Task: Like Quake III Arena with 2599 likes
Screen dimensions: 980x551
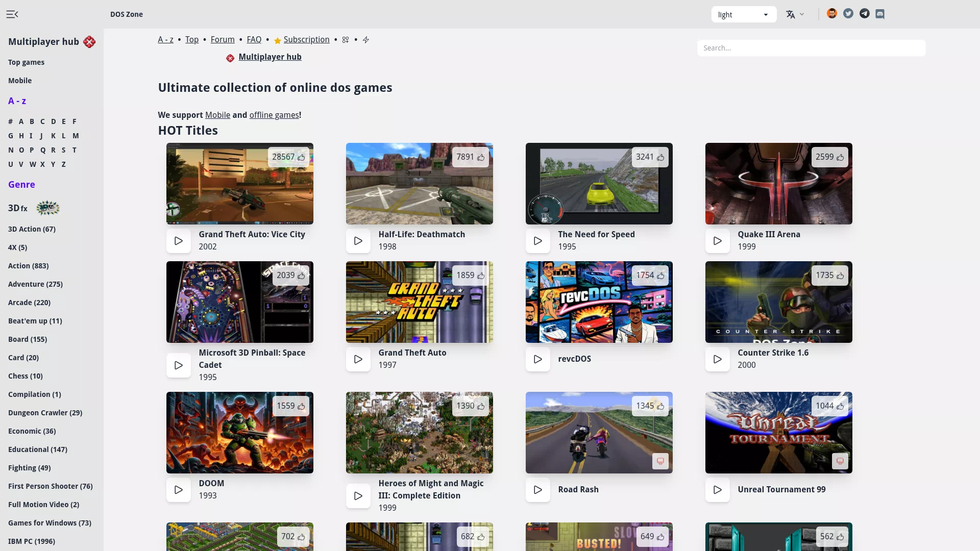Action: 830,157
